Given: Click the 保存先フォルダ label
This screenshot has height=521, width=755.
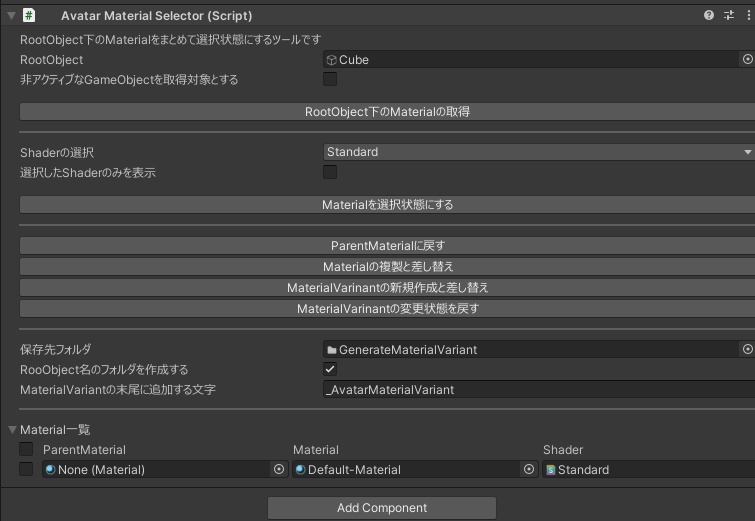Looking at the screenshot, I should pos(55,349).
